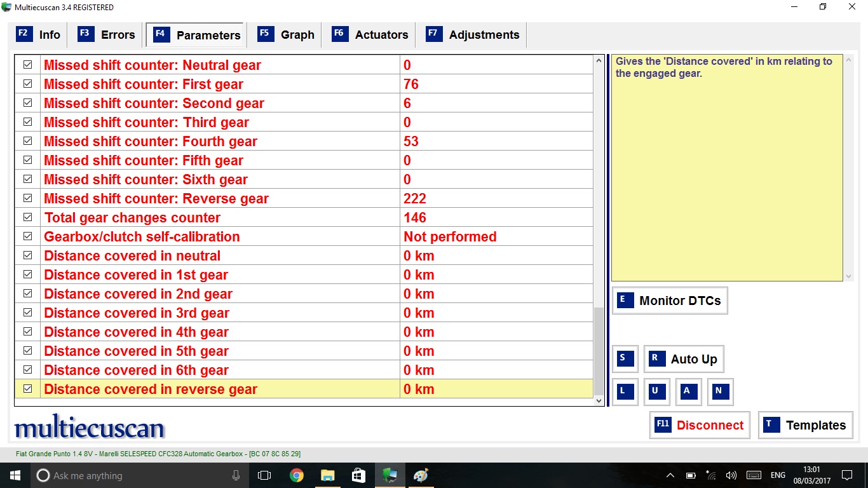Open Task View on the taskbar
868x488 pixels.
(264, 475)
